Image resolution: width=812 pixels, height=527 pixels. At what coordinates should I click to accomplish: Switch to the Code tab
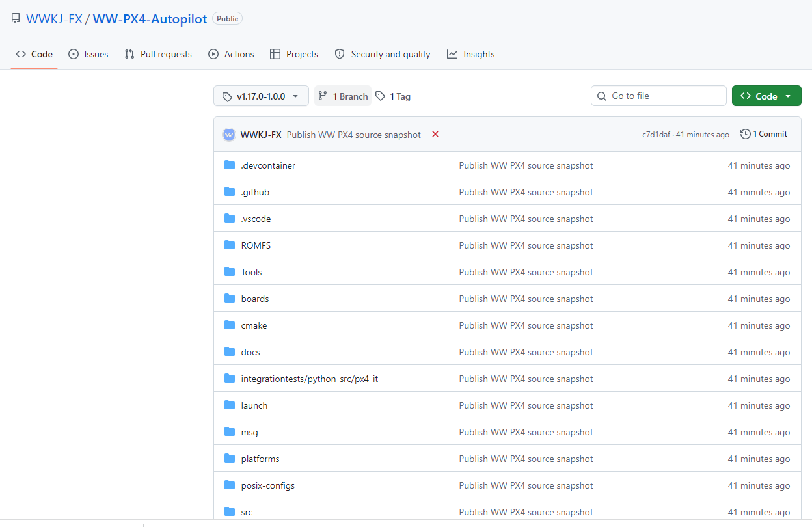[34, 54]
